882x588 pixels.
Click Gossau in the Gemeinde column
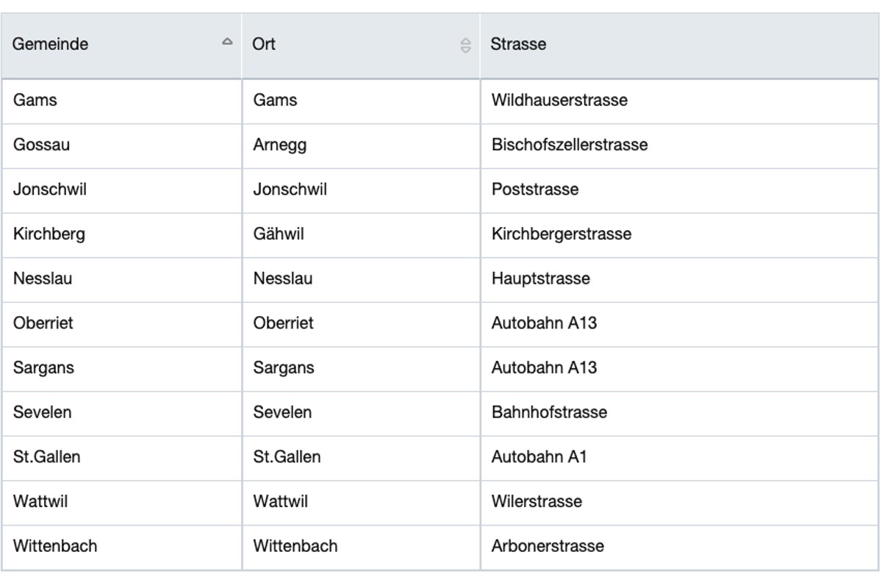click(x=42, y=145)
